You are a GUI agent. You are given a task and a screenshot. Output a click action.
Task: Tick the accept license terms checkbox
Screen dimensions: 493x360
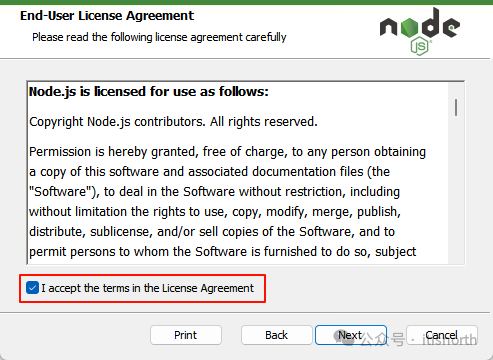(32, 288)
